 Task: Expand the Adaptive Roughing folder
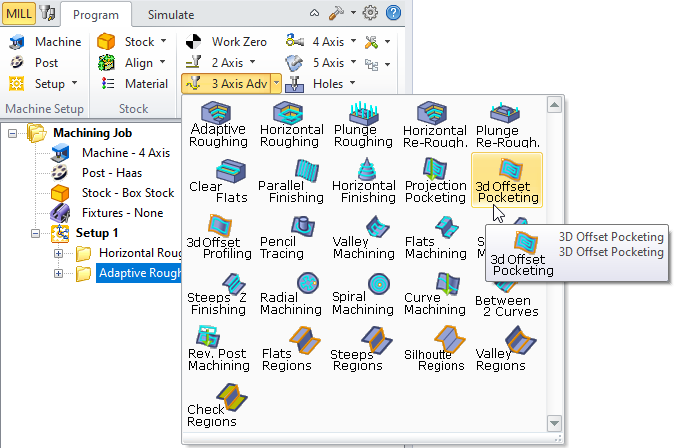(x=58, y=273)
